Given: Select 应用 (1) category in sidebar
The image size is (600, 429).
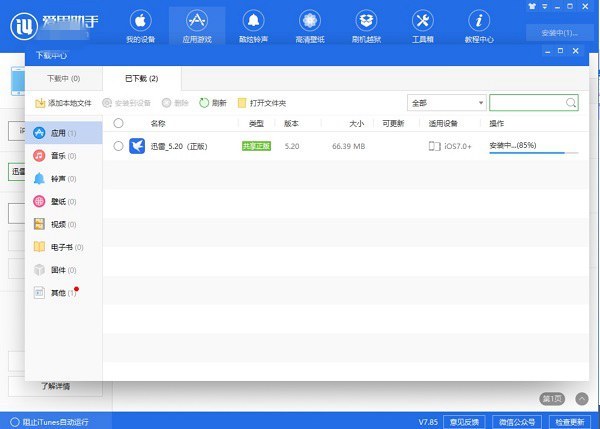Looking at the screenshot, I should tap(64, 133).
